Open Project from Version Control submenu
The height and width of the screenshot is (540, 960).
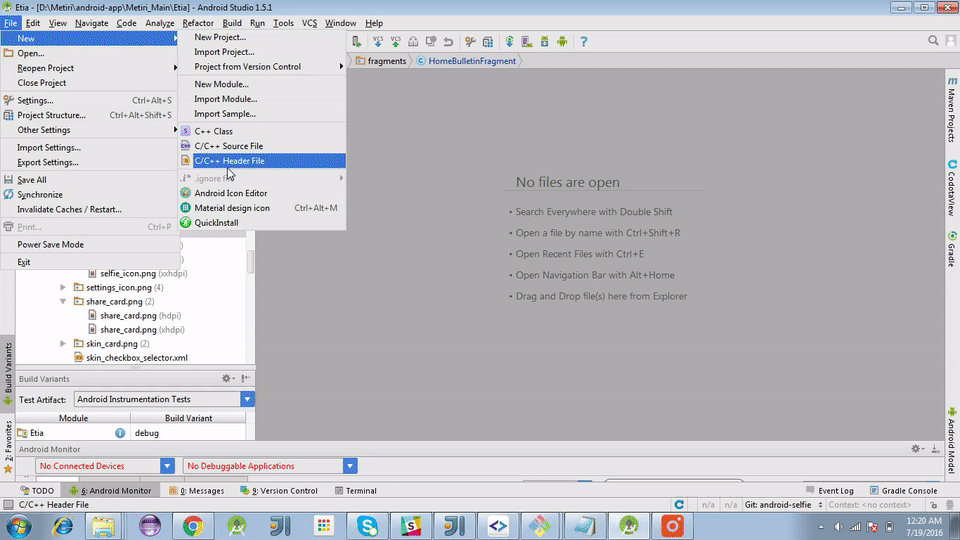tap(262, 67)
